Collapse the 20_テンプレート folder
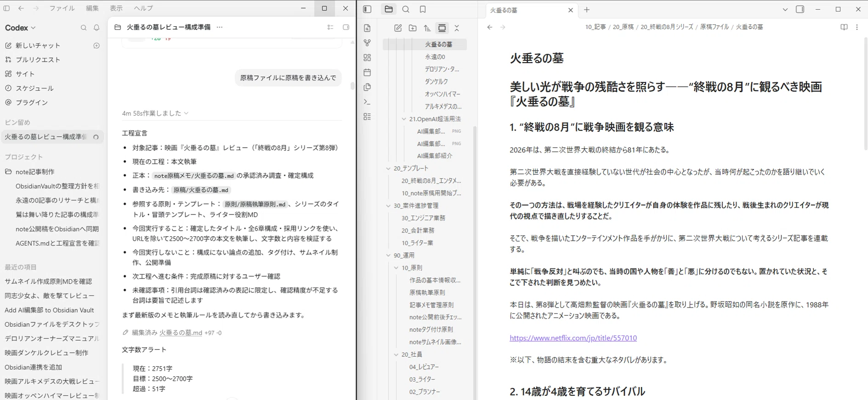Screen dimensions: 868x400 (x=388, y=168)
